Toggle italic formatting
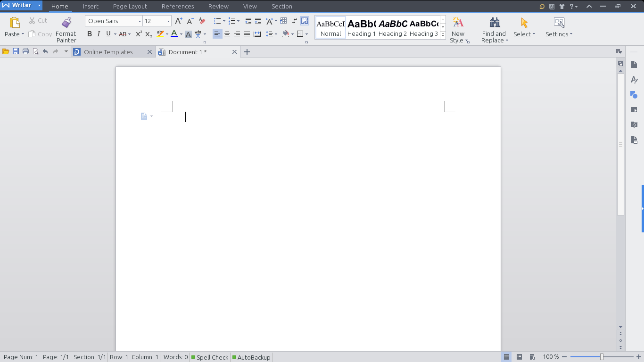 tap(99, 34)
